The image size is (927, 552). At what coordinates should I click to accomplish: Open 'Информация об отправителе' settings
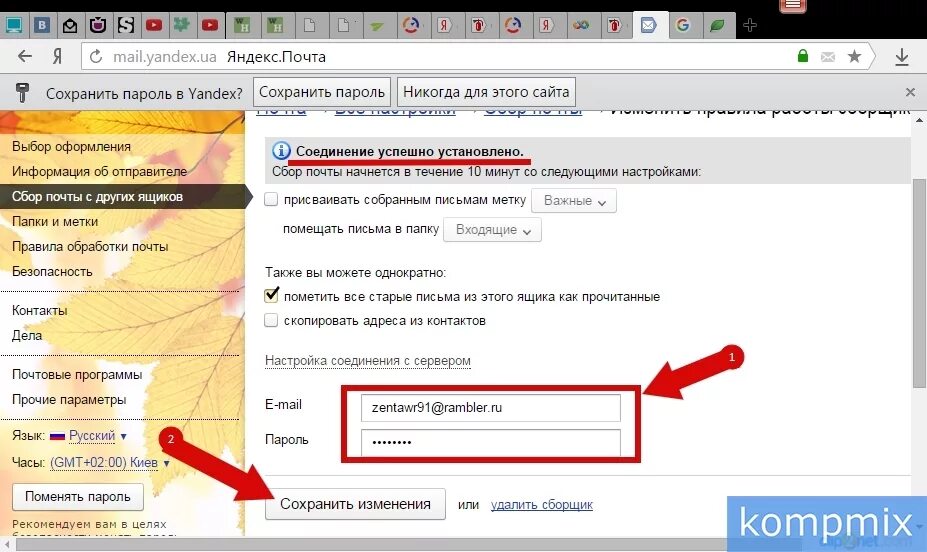tap(99, 171)
